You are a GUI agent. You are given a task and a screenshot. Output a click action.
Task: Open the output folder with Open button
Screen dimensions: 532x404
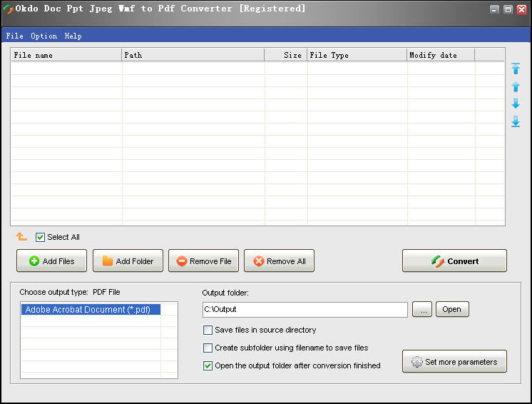(452, 309)
